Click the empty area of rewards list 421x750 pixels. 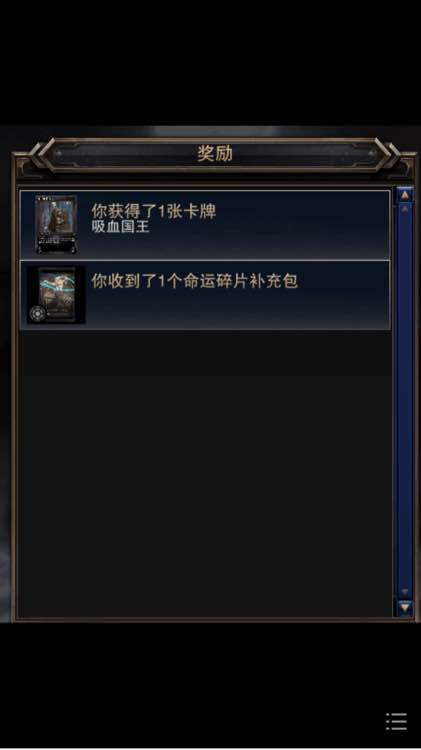(205, 474)
